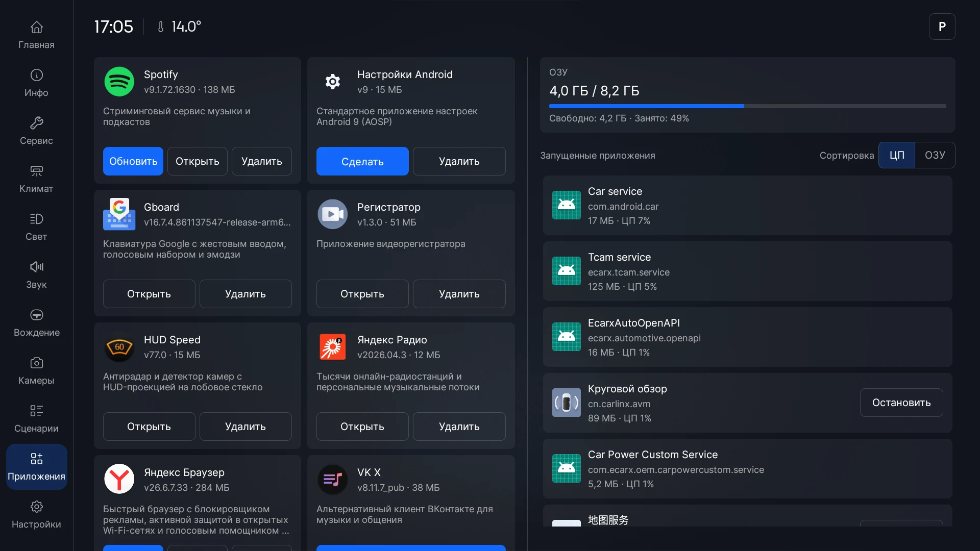Select Car Power Custom Service row
Viewport: 980px width, 551px height.
[747, 468]
